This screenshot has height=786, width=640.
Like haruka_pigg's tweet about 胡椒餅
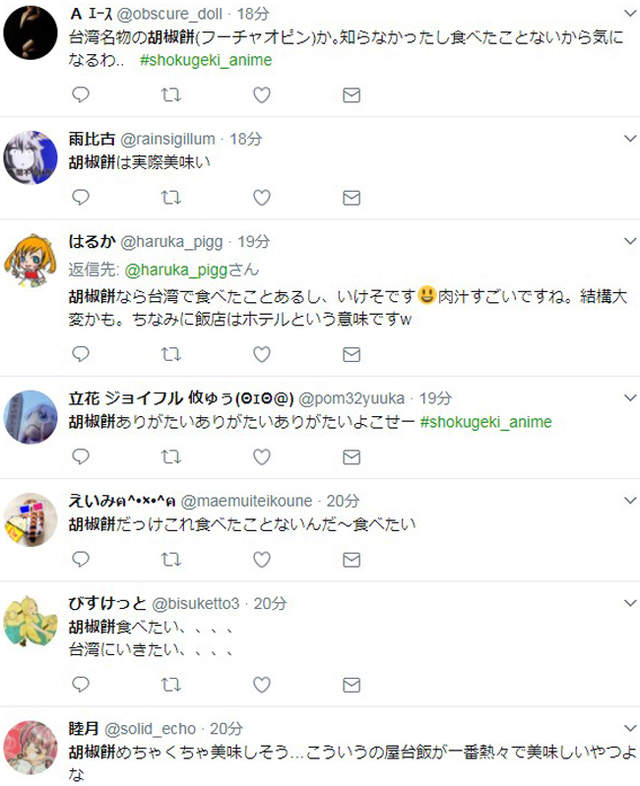[261, 355]
